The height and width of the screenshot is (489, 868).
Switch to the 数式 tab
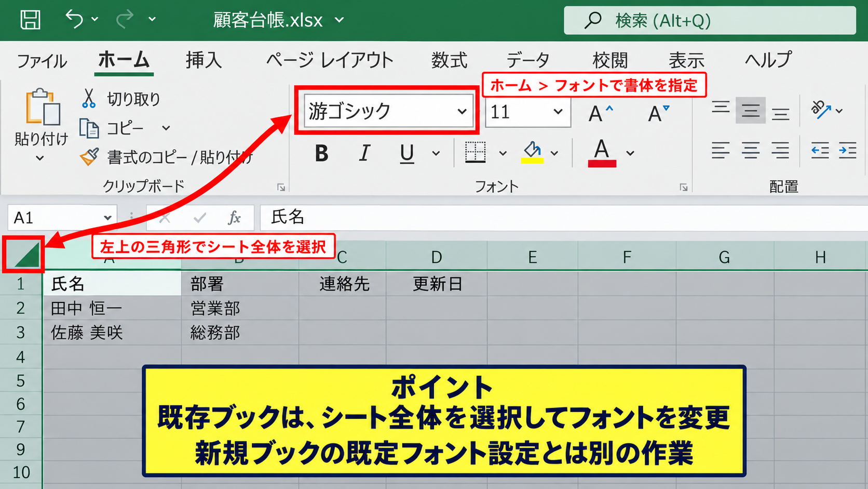click(450, 60)
